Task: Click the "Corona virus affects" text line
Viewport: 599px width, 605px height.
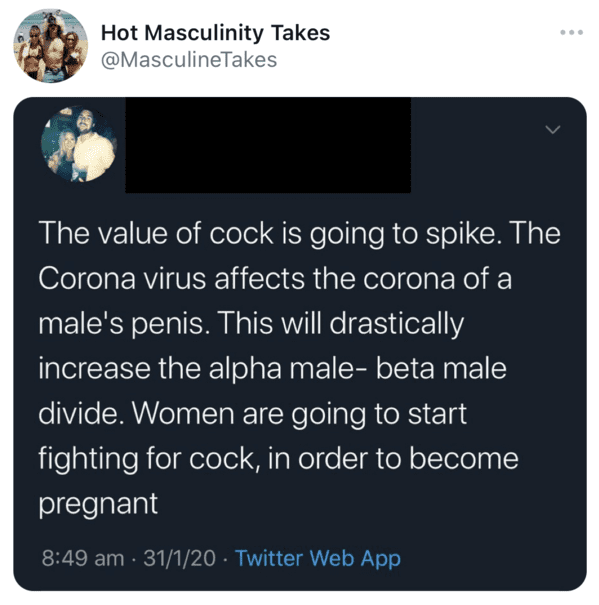Action: click(x=275, y=279)
